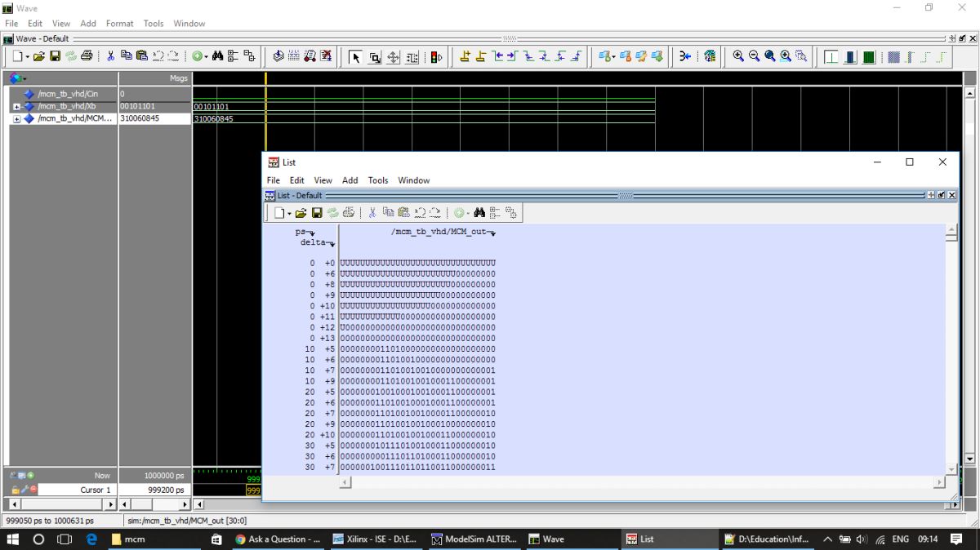Click Paste clipboard icon in Wave toolbar
Image resolution: width=980 pixels, height=550 pixels.
[141, 56]
